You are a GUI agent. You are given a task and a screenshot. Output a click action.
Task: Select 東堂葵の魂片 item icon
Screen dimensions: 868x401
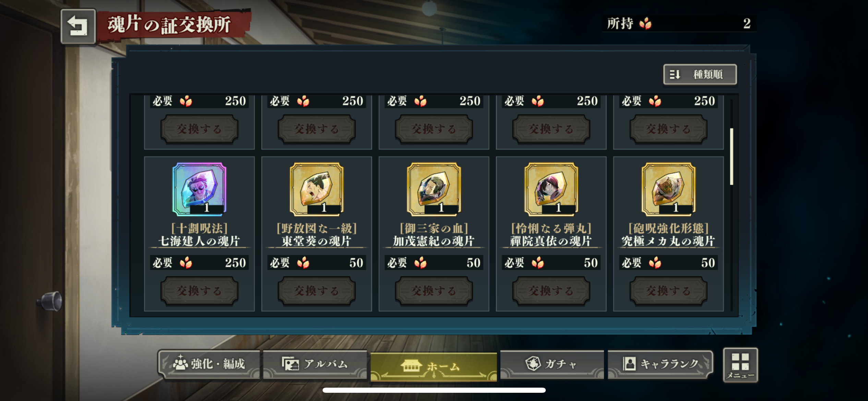tap(316, 189)
